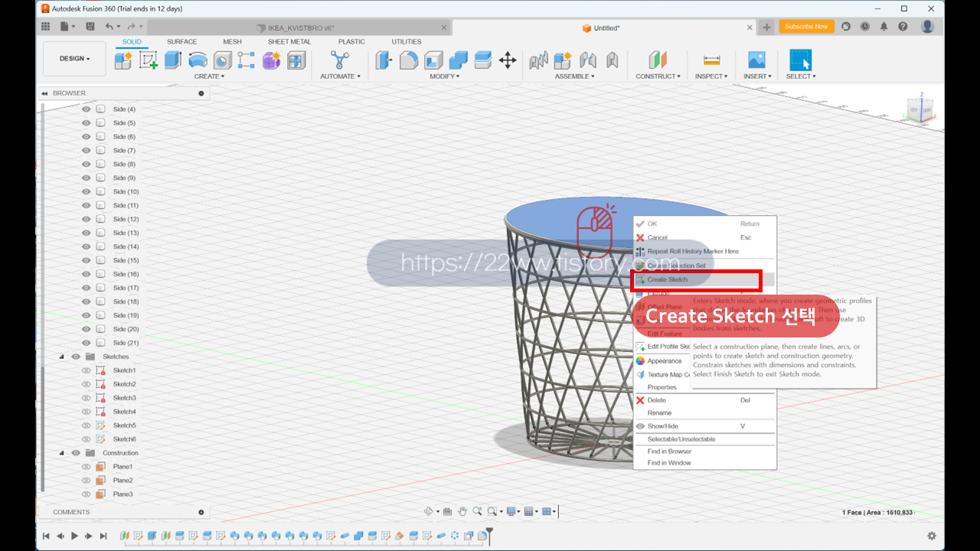Select the Joint tool in Assemble
The height and width of the screenshot is (551, 980).
[588, 60]
